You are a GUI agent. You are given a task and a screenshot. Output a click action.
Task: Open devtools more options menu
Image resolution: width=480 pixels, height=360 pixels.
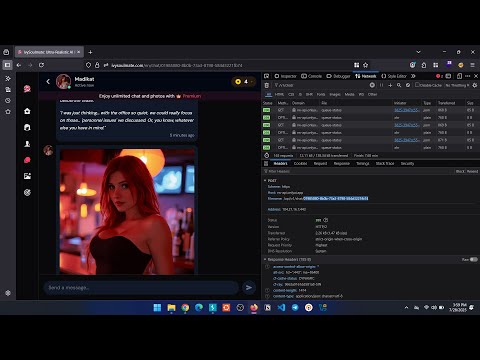coord(468,76)
